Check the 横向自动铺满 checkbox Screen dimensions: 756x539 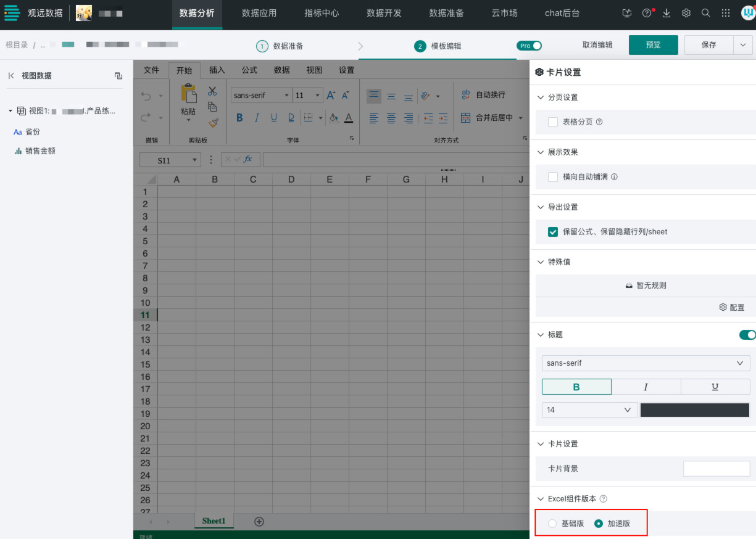(x=553, y=177)
